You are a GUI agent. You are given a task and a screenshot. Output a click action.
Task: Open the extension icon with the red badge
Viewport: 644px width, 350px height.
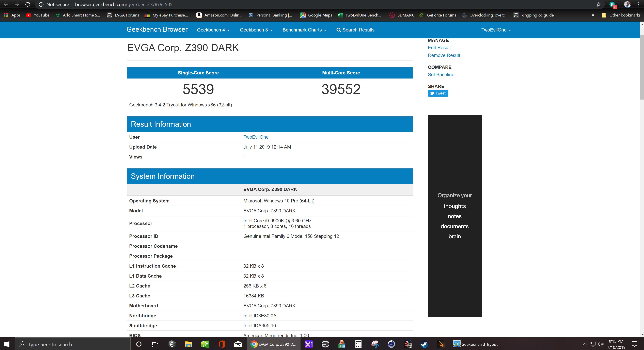pyautogui.click(x=612, y=5)
